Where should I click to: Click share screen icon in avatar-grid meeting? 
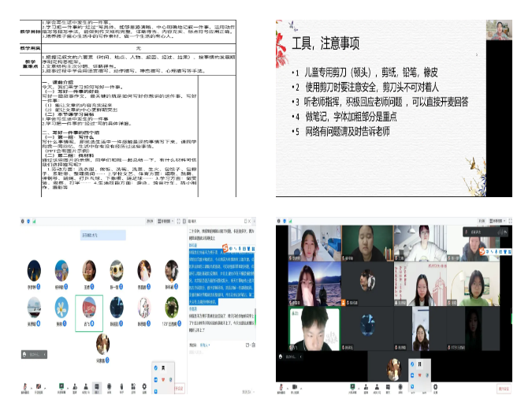(61, 388)
